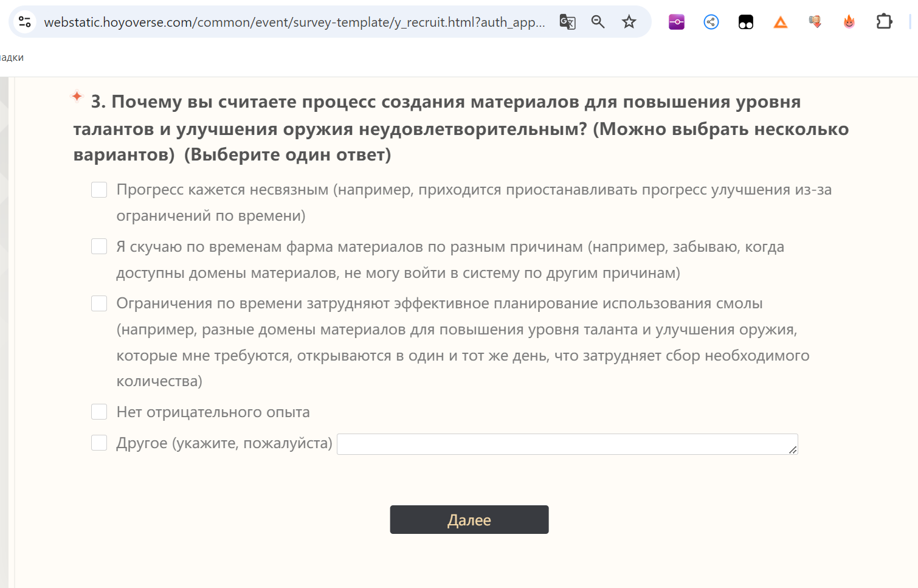
Task: Bookmark this page with the star icon
Action: (x=629, y=22)
